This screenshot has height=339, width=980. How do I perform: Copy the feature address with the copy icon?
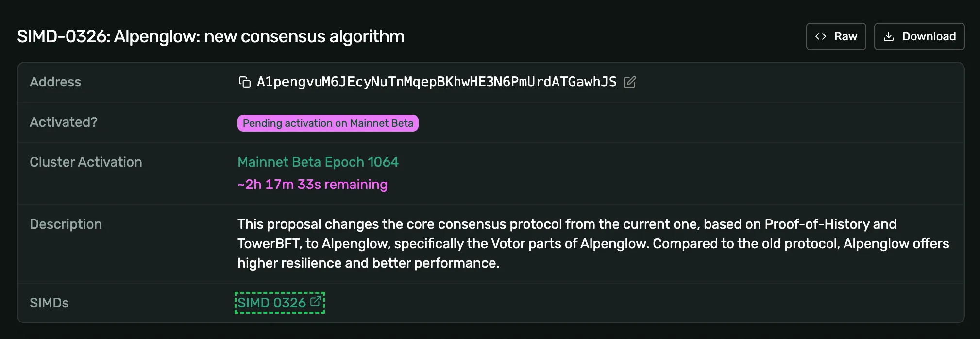click(245, 82)
